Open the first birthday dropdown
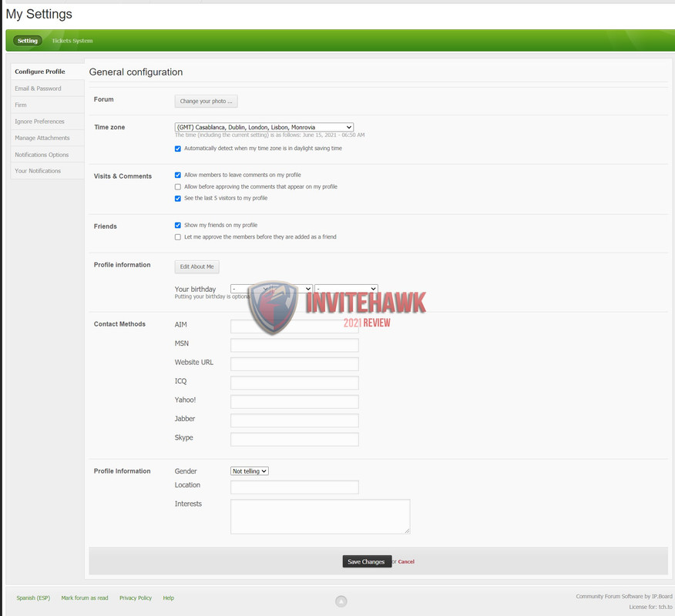Screen dimensions: 675x616 coord(250,289)
